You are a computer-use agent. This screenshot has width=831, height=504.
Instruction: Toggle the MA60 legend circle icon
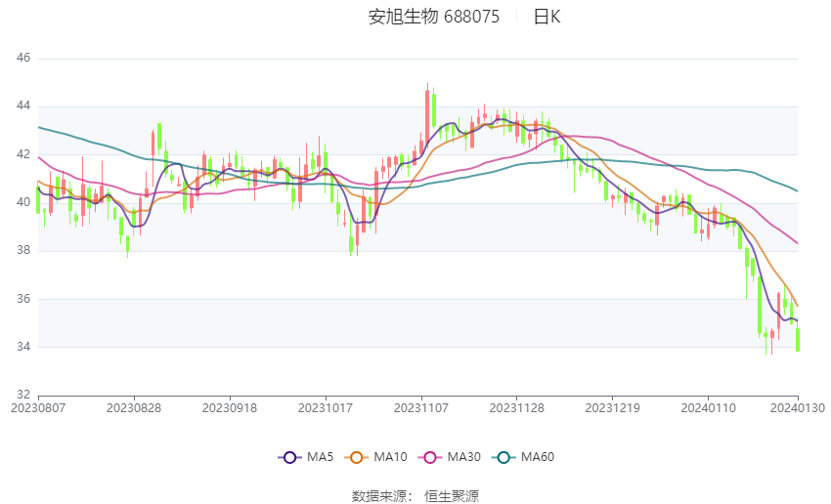[x=503, y=457]
